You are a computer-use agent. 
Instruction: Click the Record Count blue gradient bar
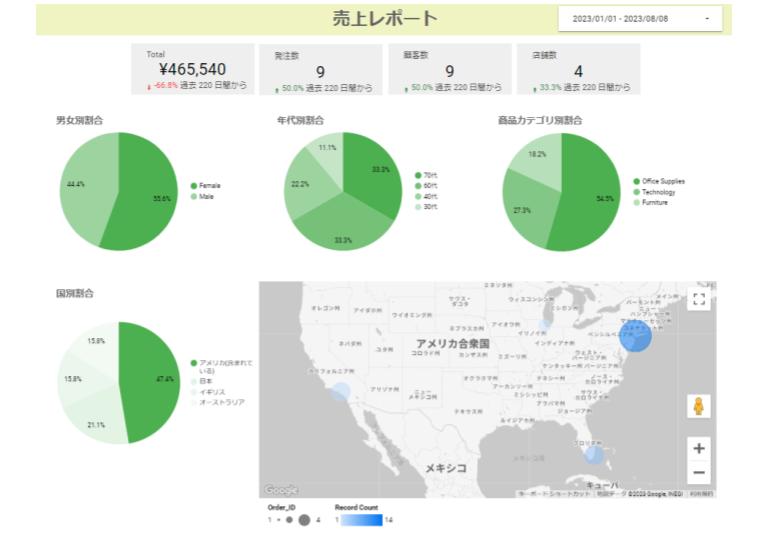361,520
